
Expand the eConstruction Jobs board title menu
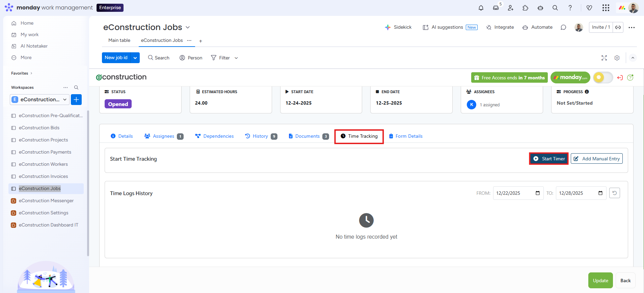188,27
